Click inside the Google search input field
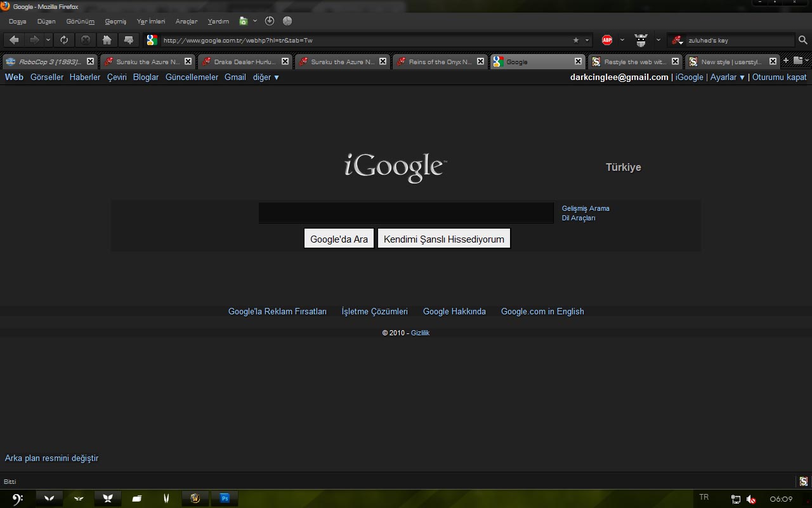Viewport: 812px width, 508px height. coord(406,213)
